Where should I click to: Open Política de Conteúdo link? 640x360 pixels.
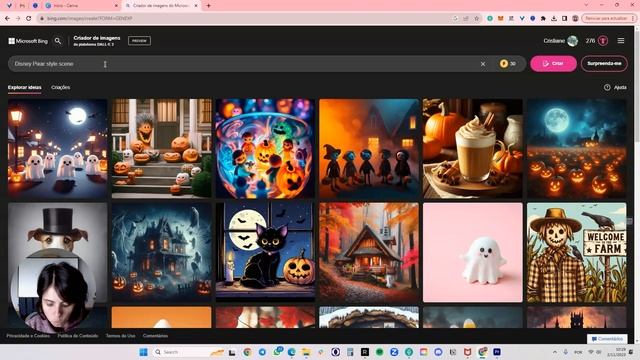[x=78, y=336]
